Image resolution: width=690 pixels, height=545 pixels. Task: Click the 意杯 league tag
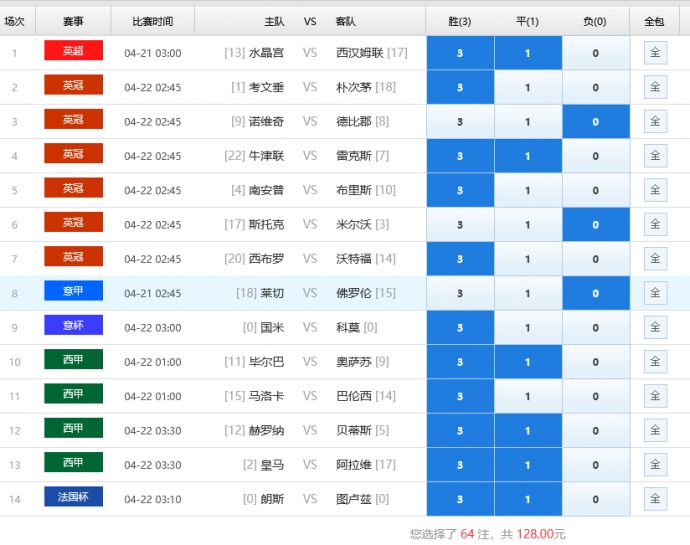click(73, 326)
